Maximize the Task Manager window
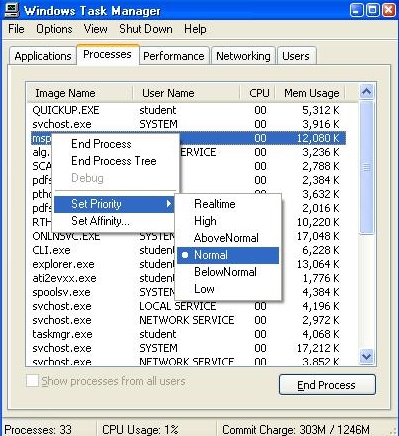This screenshot has width=399, height=436. point(372,10)
